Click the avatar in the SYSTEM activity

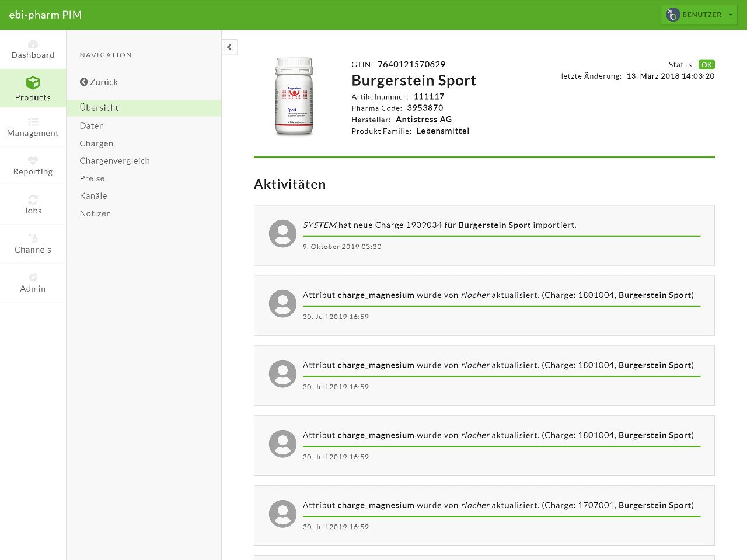[282, 233]
